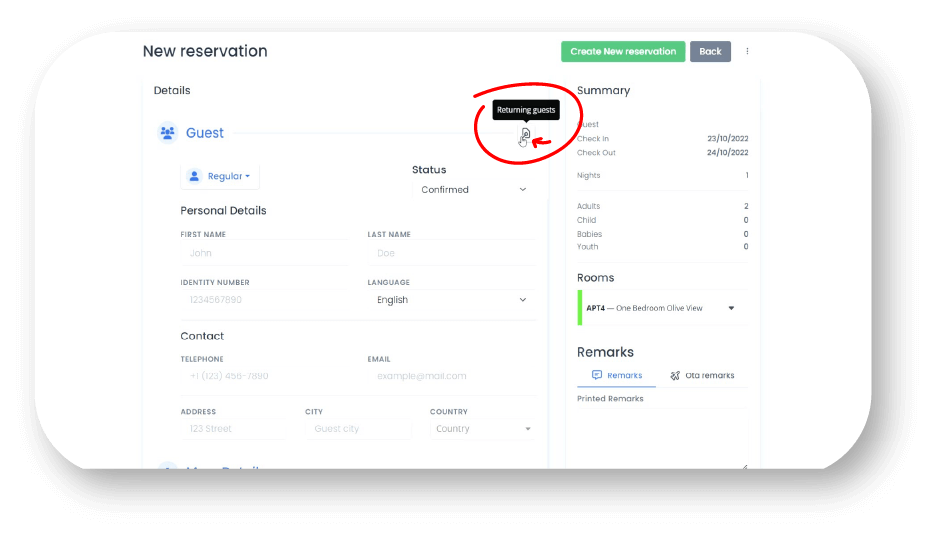Image resolution: width=934 pixels, height=542 pixels.
Task: Click the Printed Remarks text area
Action: tap(662, 441)
